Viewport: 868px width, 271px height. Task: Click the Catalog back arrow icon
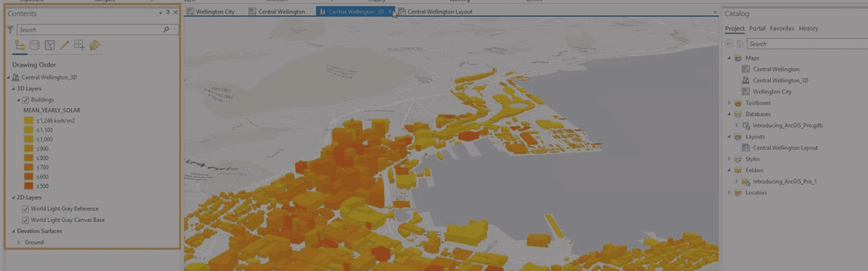tap(729, 44)
